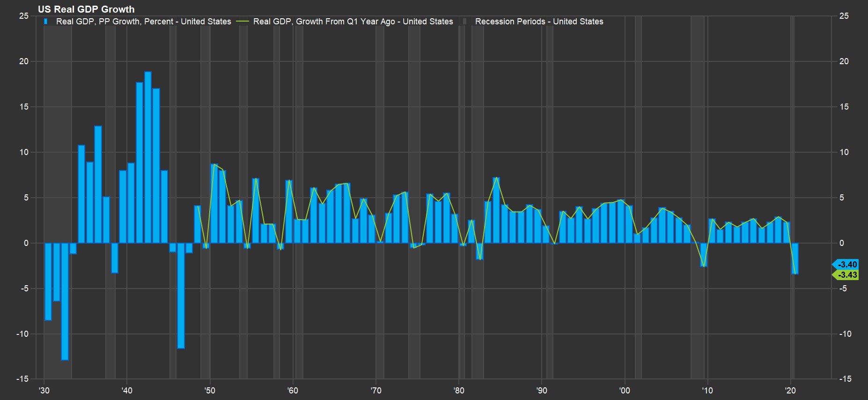
Task: Click the left axis -5 label
Action: pyautogui.click(x=25, y=289)
